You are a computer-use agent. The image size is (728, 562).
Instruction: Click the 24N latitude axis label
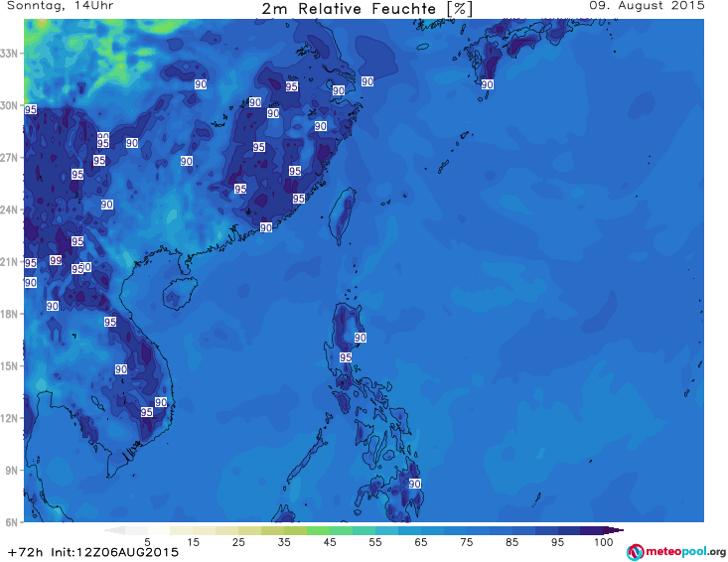tap(9, 210)
